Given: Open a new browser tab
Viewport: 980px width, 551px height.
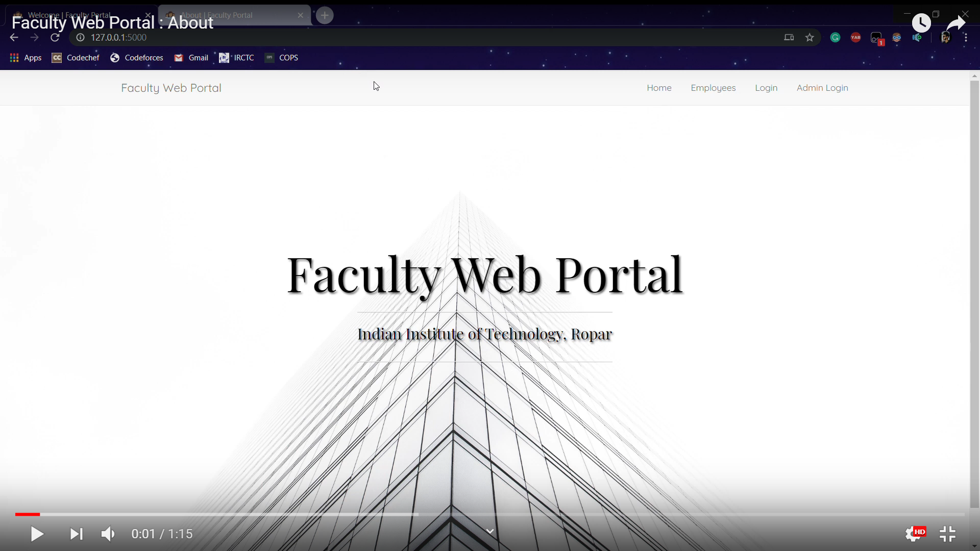Looking at the screenshot, I should pyautogui.click(x=325, y=15).
